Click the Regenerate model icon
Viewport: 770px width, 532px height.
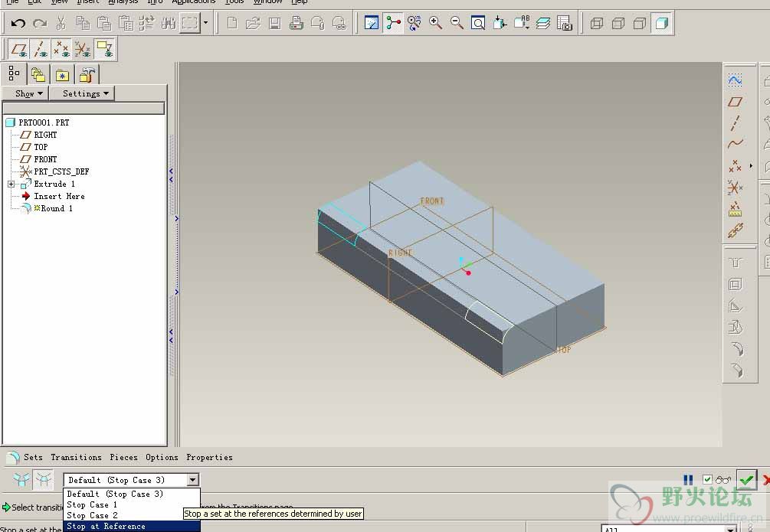(147, 23)
